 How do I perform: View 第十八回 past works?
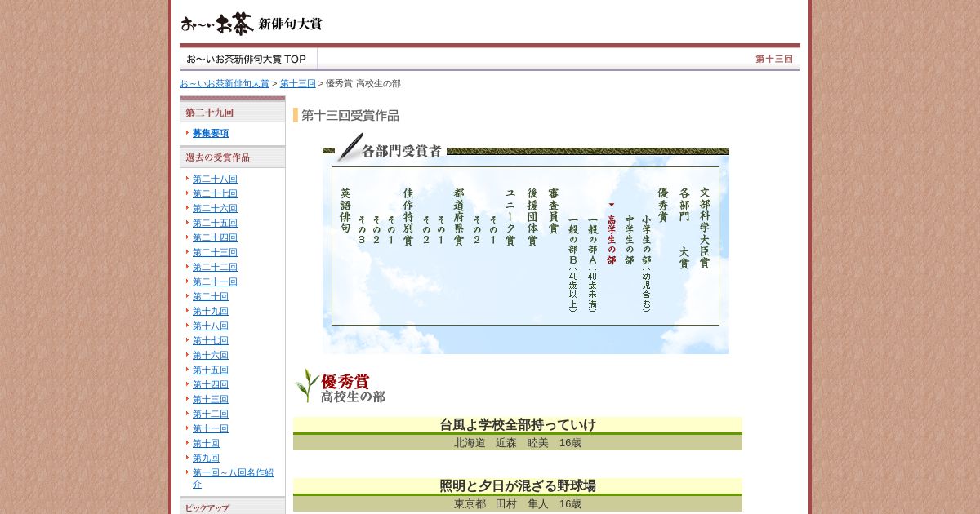[211, 326]
